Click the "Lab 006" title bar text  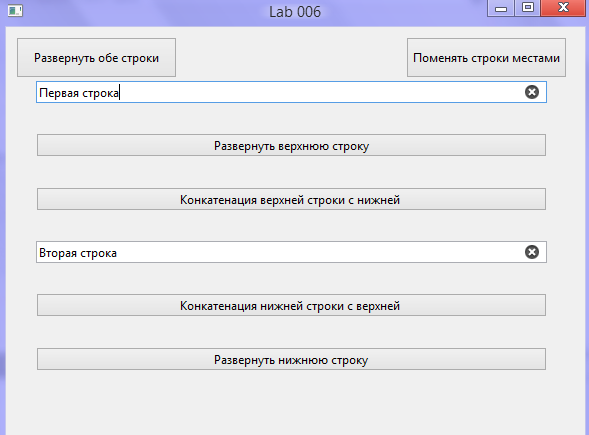coord(295,12)
